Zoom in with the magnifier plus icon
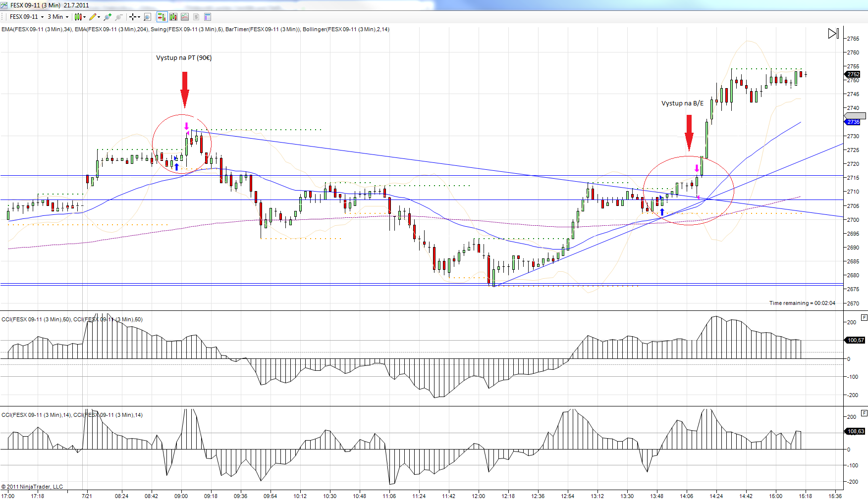 click(x=108, y=17)
